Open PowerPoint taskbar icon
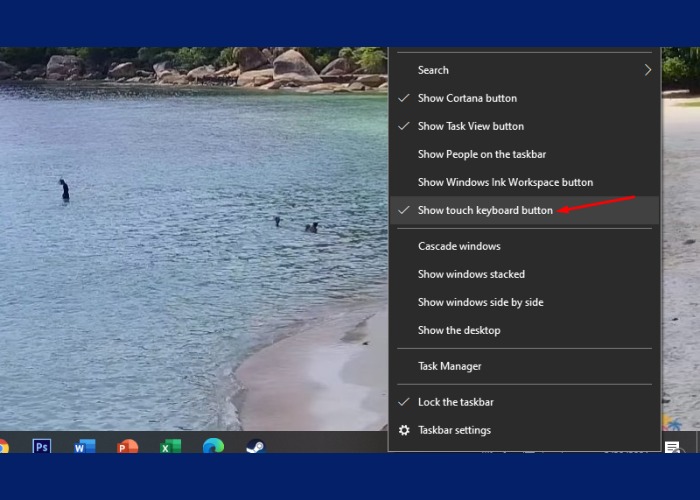The width and height of the screenshot is (700, 500). click(x=127, y=447)
